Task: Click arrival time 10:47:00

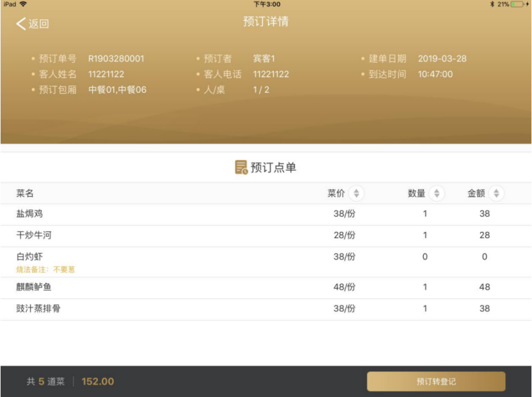Action: pos(435,74)
